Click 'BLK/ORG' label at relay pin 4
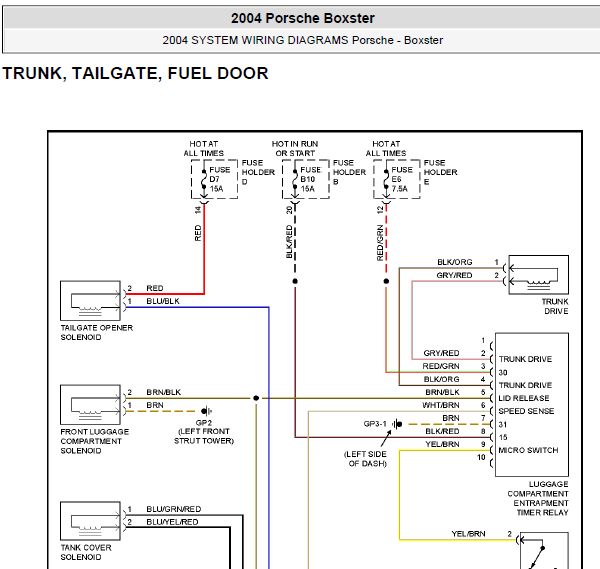The width and height of the screenshot is (600, 569). [442, 379]
